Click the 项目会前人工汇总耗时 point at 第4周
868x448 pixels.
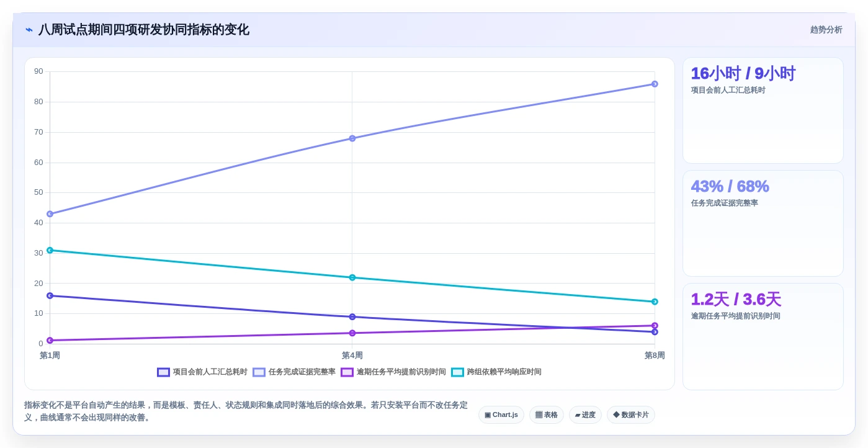coord(352,317)
